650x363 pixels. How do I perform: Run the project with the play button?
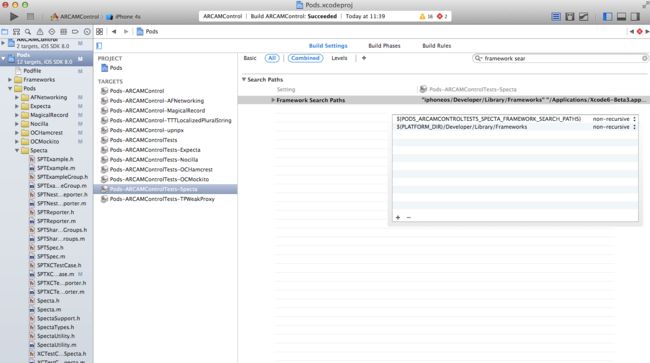pos(14,17)
